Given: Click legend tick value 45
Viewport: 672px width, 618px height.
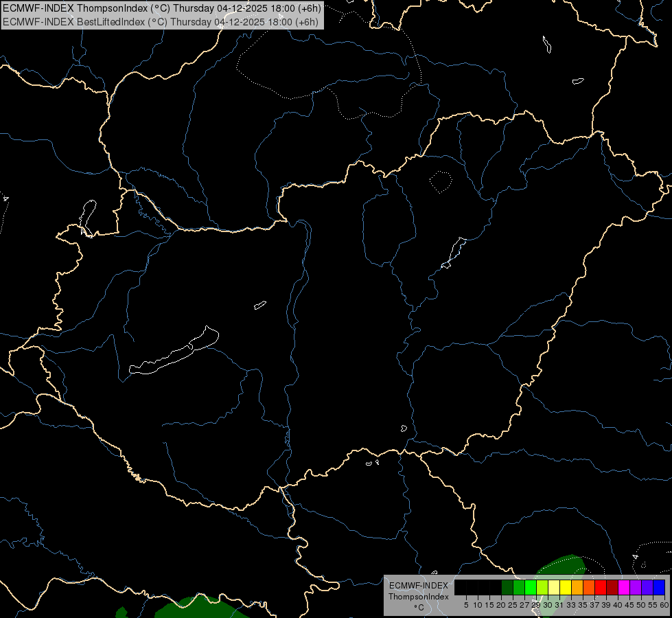Looking at the screenshot, I should [629, 605].
